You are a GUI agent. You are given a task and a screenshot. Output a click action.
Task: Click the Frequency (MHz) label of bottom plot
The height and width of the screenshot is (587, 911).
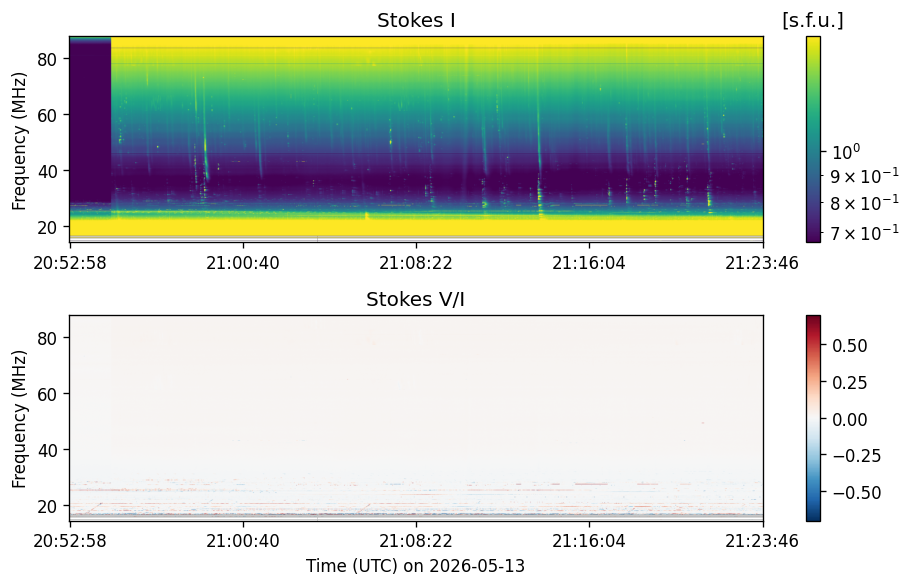tap(19, 419)
